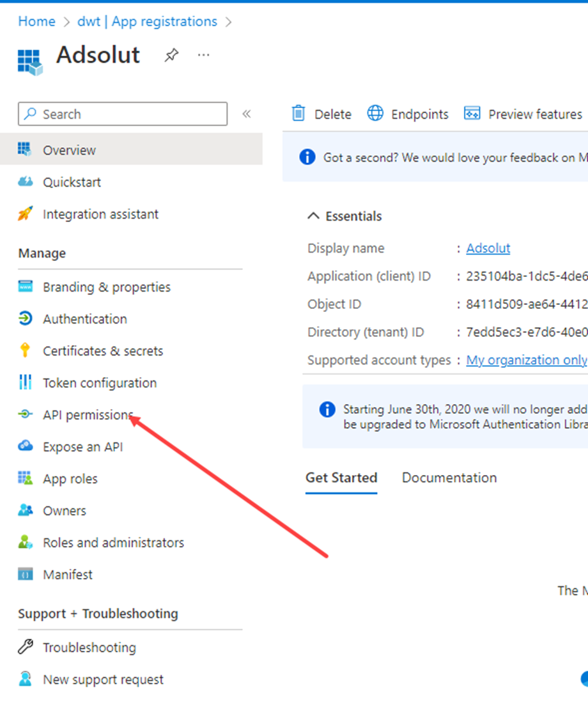Go to Home breadcrumb link

click(36, 21)
